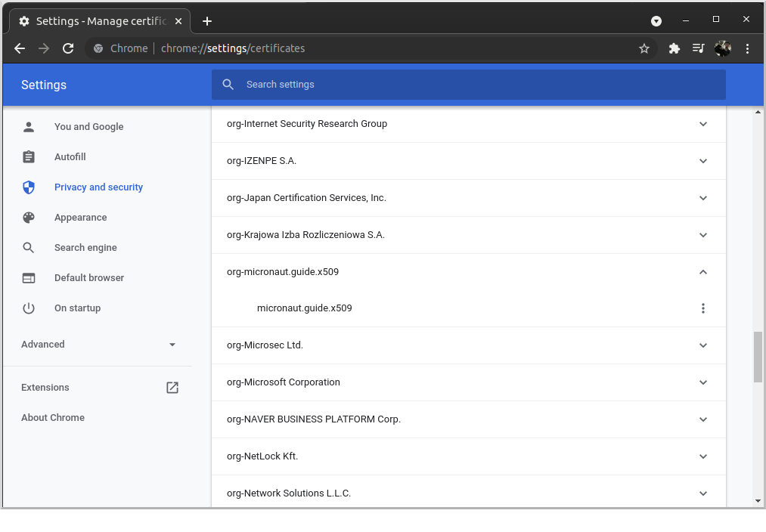766x532 pixels.
Task: Click the tab search dropdown circle icon
Action: point(656,21)
